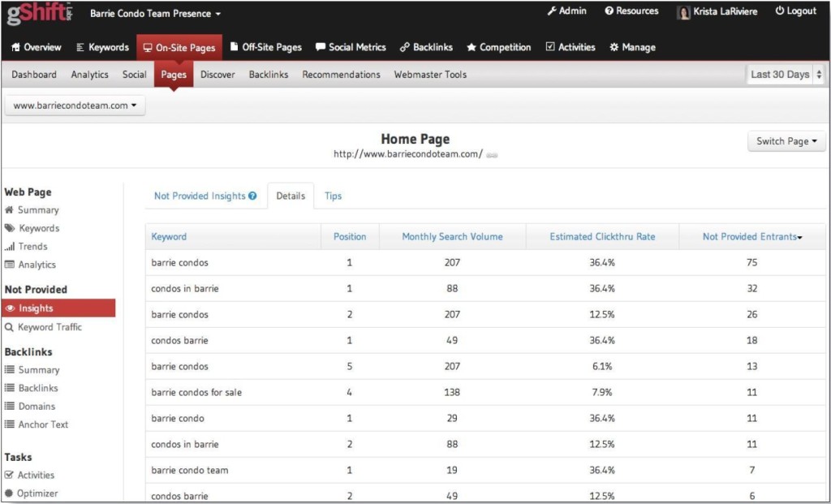Switch to the Tips tab

click(333, 196)
